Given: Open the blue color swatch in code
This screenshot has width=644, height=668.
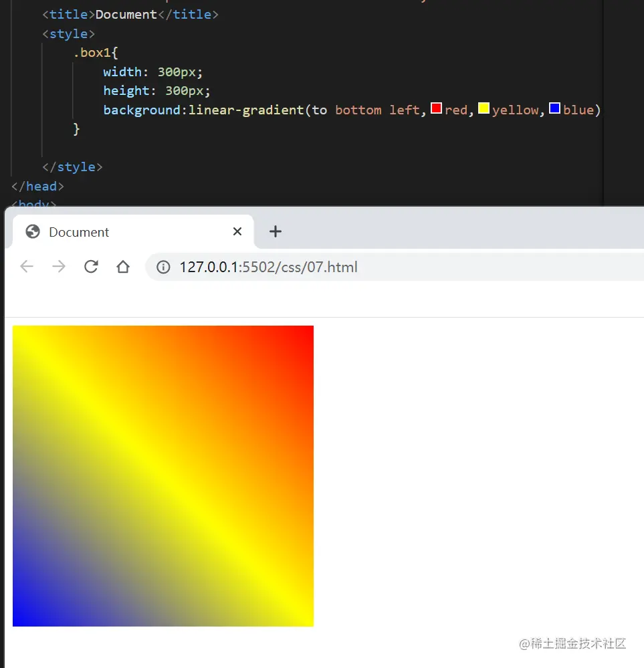Looking at the screenshot, I should tap(554, 108).
